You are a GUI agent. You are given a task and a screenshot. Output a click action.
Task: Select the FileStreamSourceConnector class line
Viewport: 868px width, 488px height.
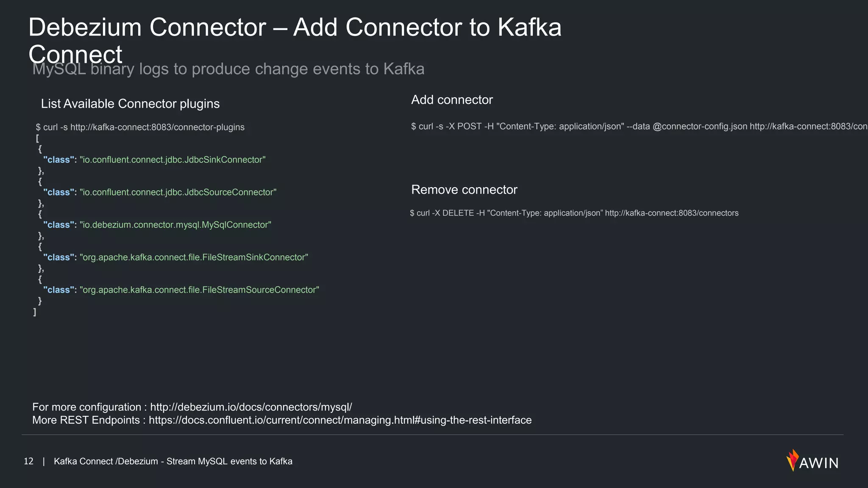pos(181,290)
